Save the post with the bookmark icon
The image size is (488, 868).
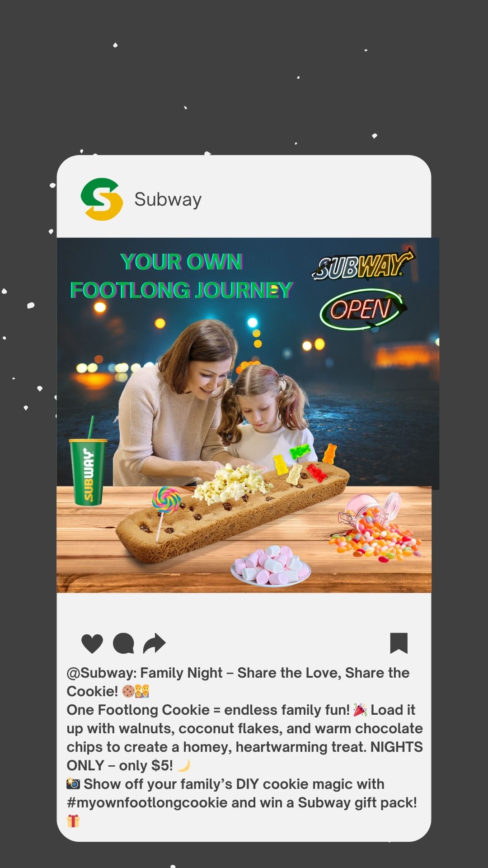399,643
